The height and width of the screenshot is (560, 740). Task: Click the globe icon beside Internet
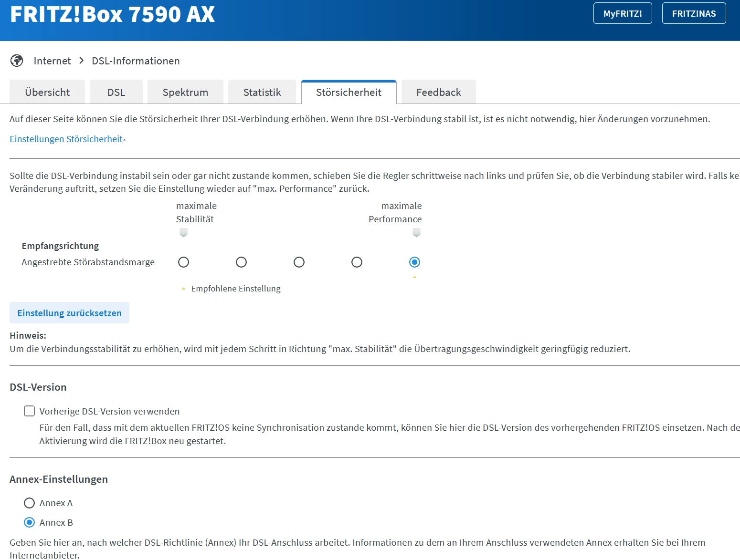[x=17, y=61]
